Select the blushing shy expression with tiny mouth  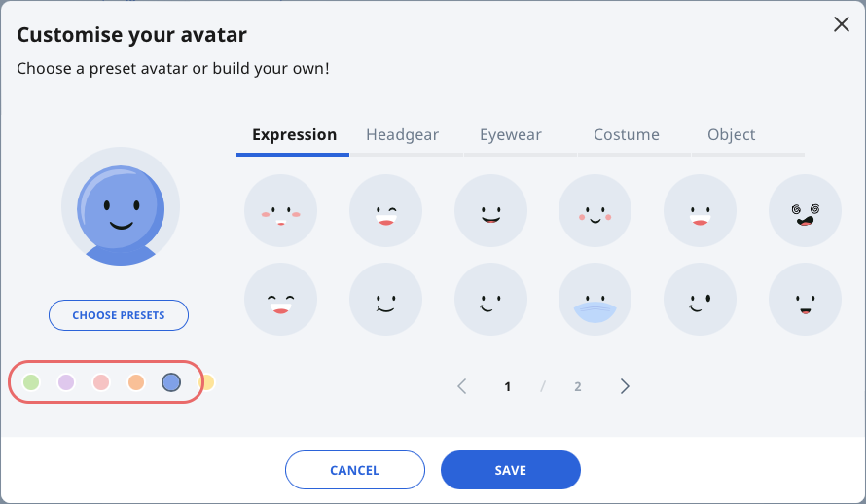point(280,210)
